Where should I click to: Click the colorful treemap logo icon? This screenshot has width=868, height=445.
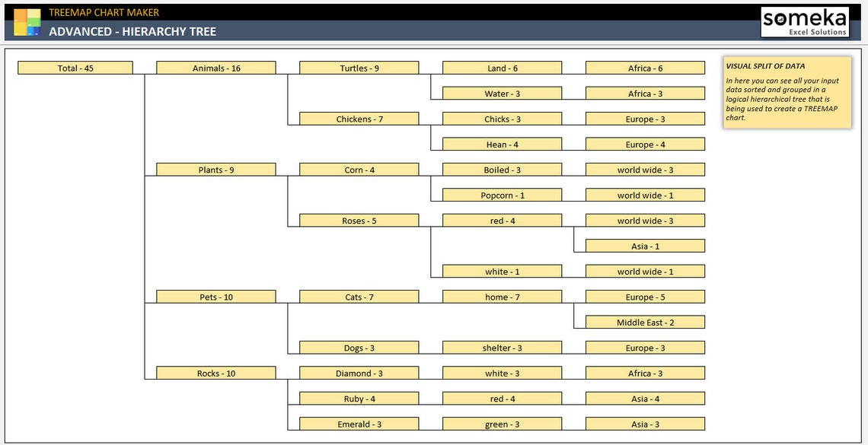tap(27, 21)
